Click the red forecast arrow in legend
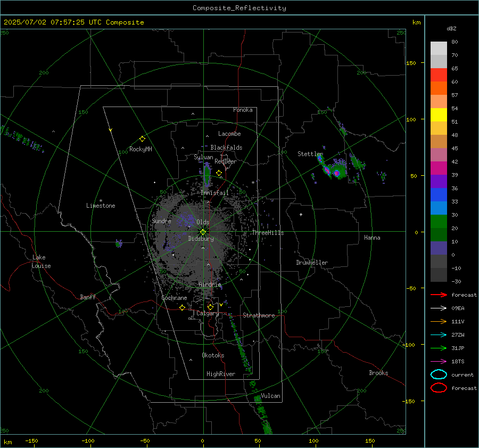Screen dimensions: 479x448 click(439, 295)
